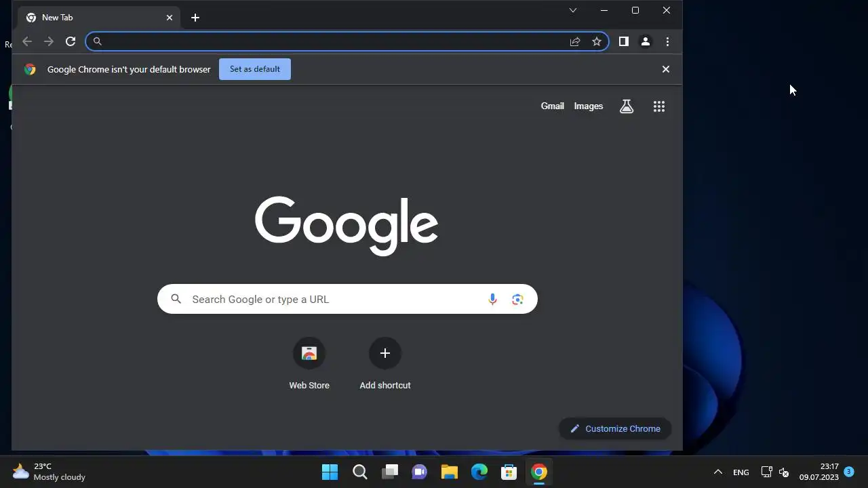Open a new tab with the plus
Viewport: 868px width, 488px height.
click(x=195, y=18)
